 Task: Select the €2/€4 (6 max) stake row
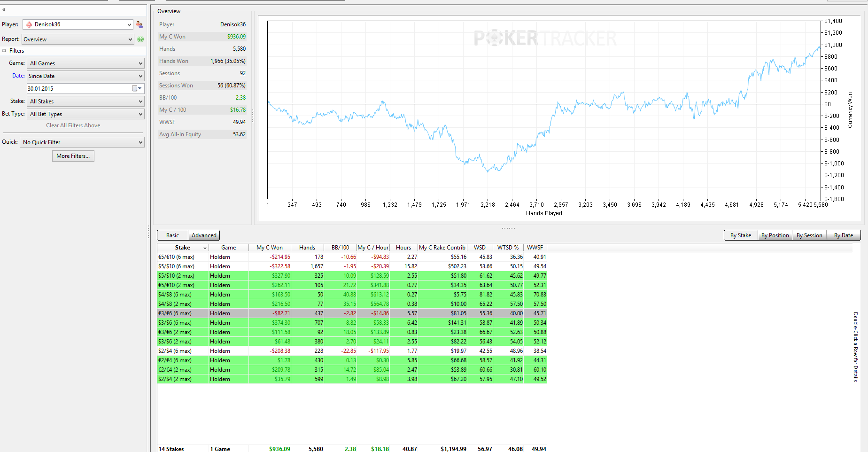pos(352,360)
